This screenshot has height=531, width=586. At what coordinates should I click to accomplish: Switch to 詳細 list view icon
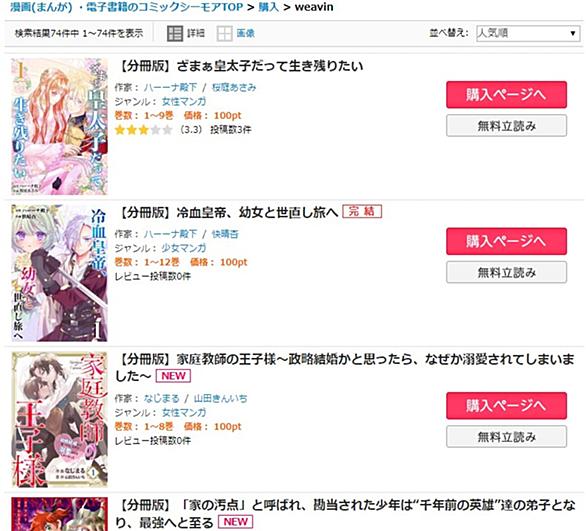tap(175, 34)
